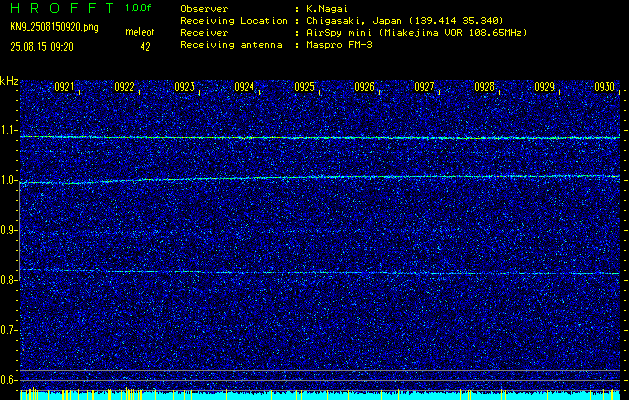Click the 0924 time marker
Image resolution: width=629 pixels, height=400 pixels.
(x=244, y=87)
